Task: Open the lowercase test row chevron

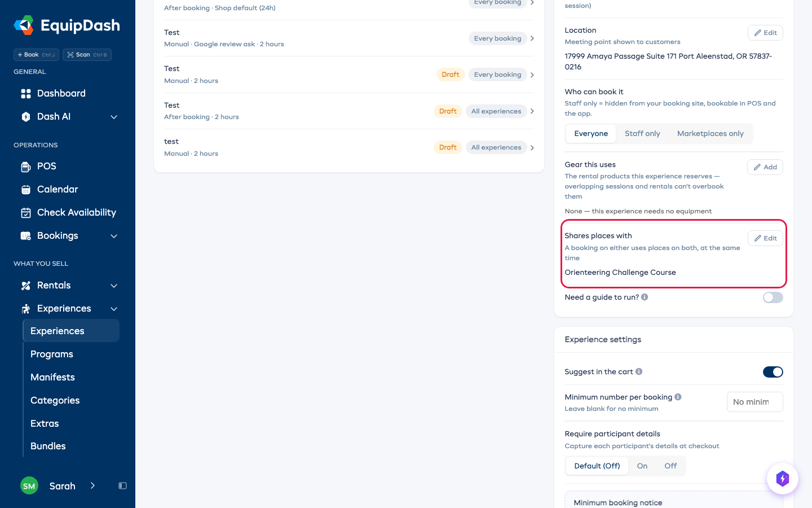Action: [x=532, y=148]
